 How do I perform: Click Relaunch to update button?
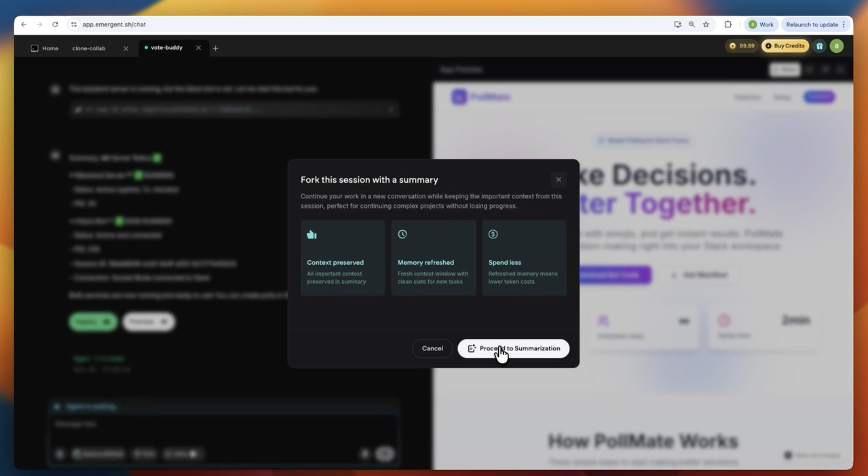[812, 24]
